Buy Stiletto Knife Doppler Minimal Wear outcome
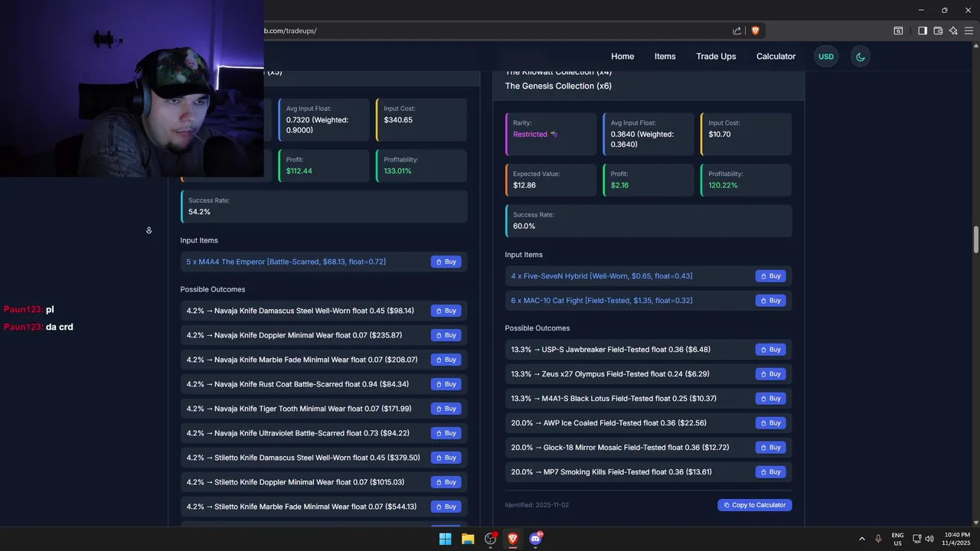 click(x=446, y=482)
